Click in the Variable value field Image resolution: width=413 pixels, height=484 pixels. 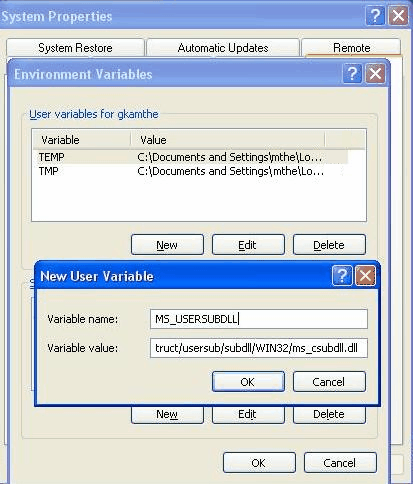coord(259,348)
